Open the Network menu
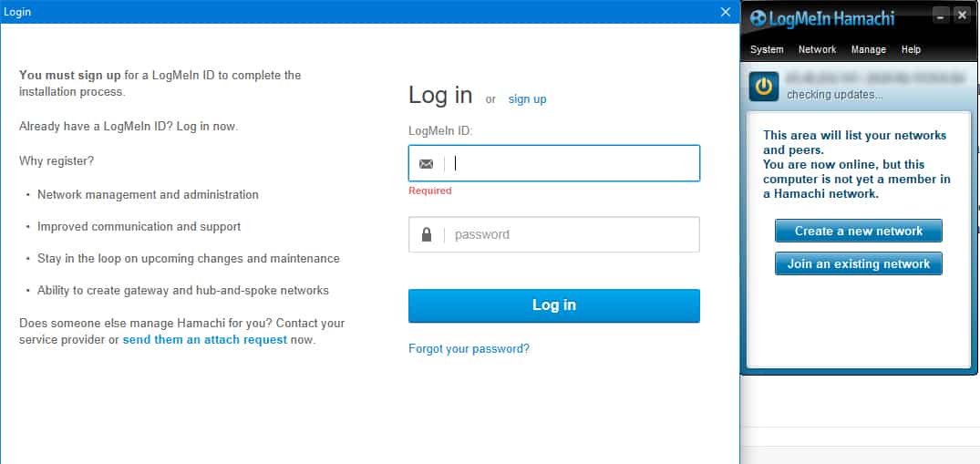980x464 pixels. click(817, 49)
